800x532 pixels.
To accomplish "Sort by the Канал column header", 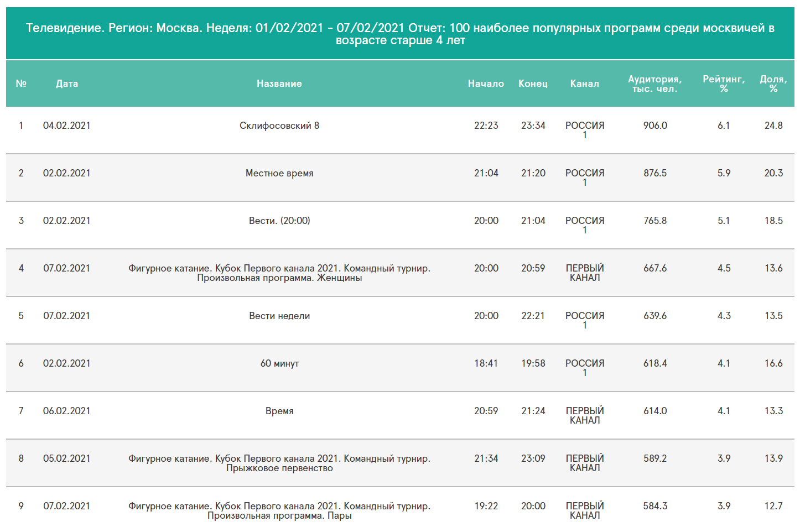I will coord(584,84).
